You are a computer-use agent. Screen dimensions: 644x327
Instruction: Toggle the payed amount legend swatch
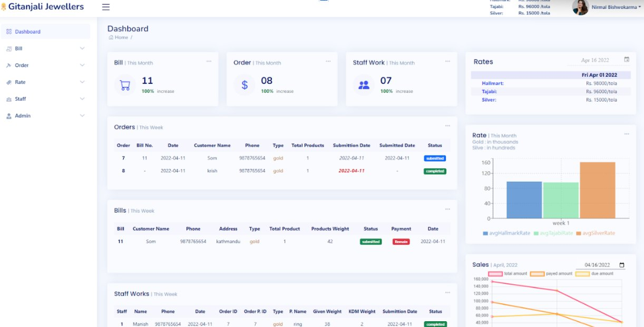(537, 274)
